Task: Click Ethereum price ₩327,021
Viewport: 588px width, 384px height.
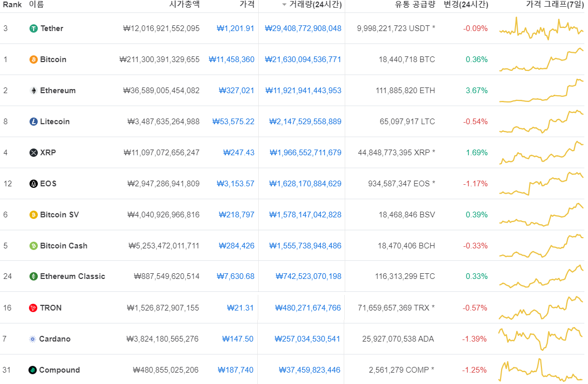Action: pos(236,91)
